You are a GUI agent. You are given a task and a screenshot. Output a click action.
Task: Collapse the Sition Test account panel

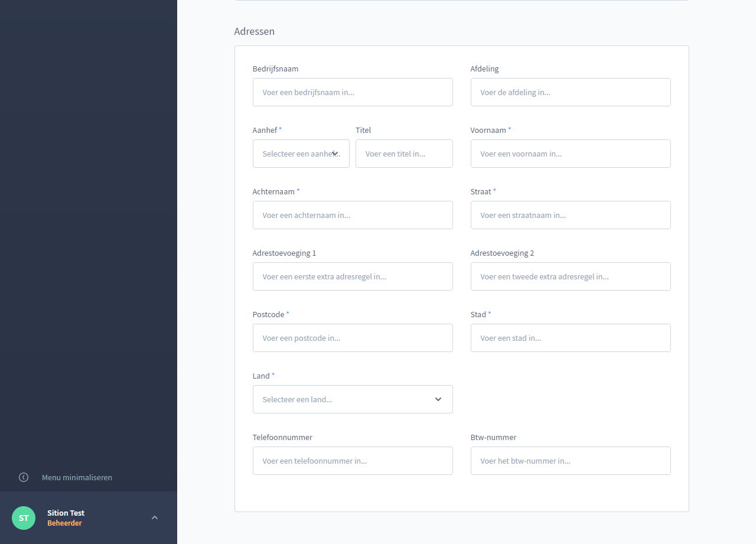(x=154, y=517)
